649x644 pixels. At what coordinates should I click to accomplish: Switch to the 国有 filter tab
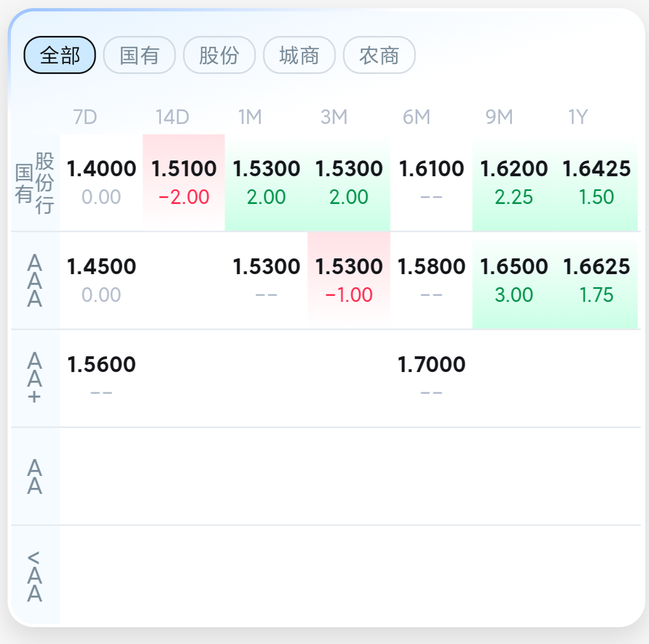pos(139,55)
